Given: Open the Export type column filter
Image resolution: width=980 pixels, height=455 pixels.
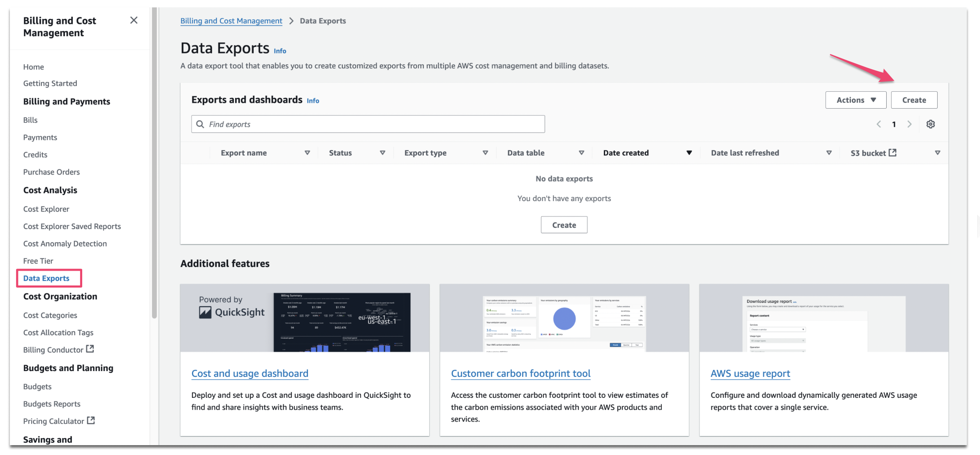Looking at the screenshot, I should (485, 153).
